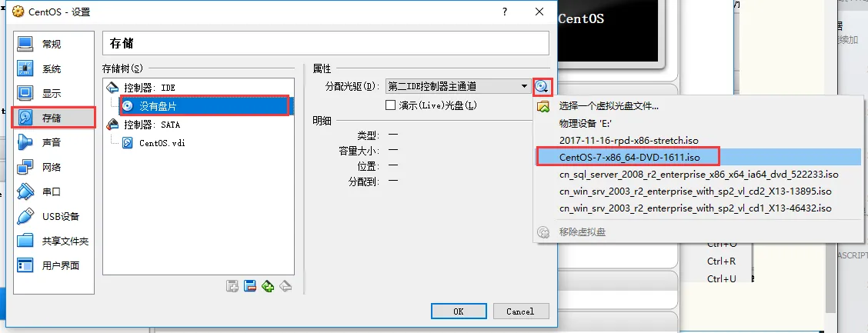Open the 系统 settings category
The height and width of the screenshot is (333, 868).
pos(54,69)
